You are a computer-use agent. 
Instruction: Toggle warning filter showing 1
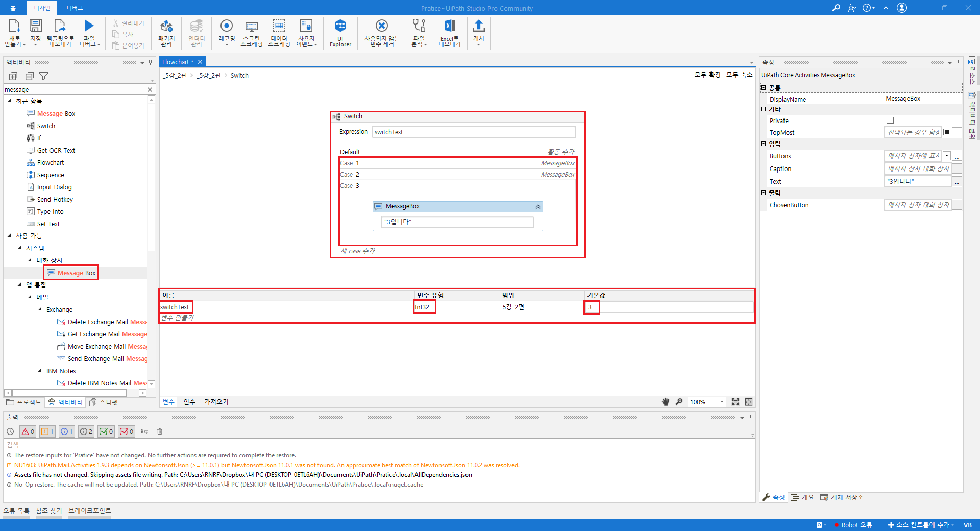tap(47, 431)
